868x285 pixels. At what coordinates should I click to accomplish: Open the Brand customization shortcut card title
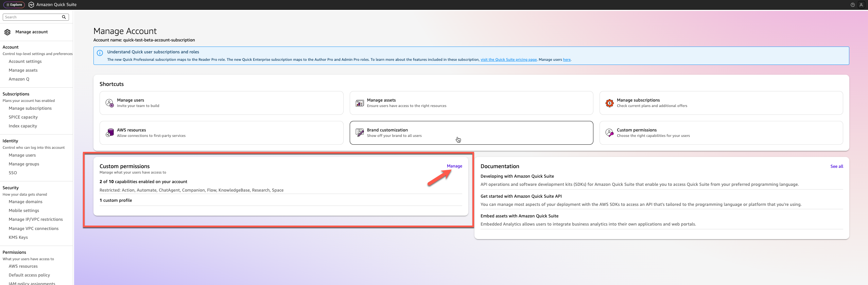(x=387, y=130)
